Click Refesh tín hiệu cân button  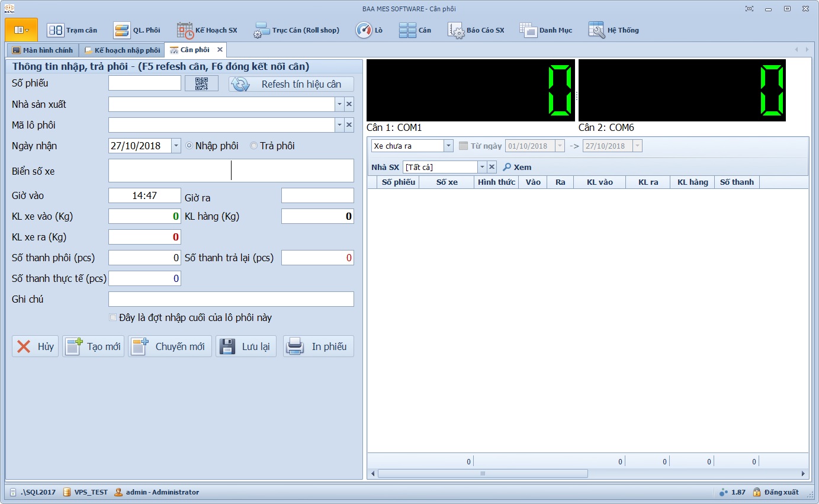291,84
